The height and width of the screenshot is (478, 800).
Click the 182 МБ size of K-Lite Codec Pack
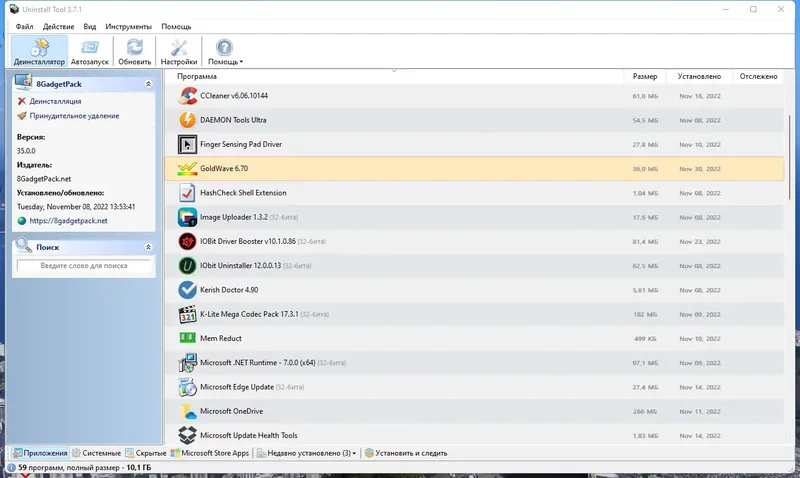(645, 315)
